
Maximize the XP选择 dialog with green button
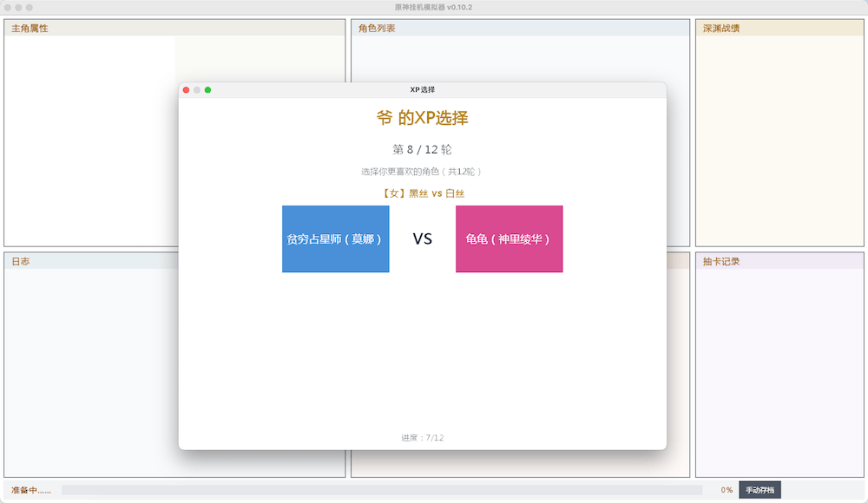[207, 89]
